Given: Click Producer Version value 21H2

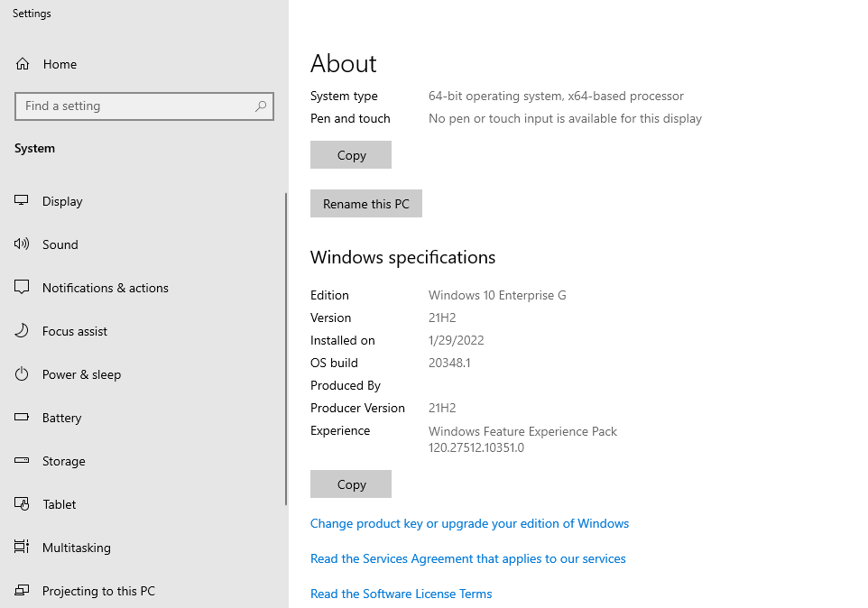Looking at the screenshot, I should tap(442, 408).
